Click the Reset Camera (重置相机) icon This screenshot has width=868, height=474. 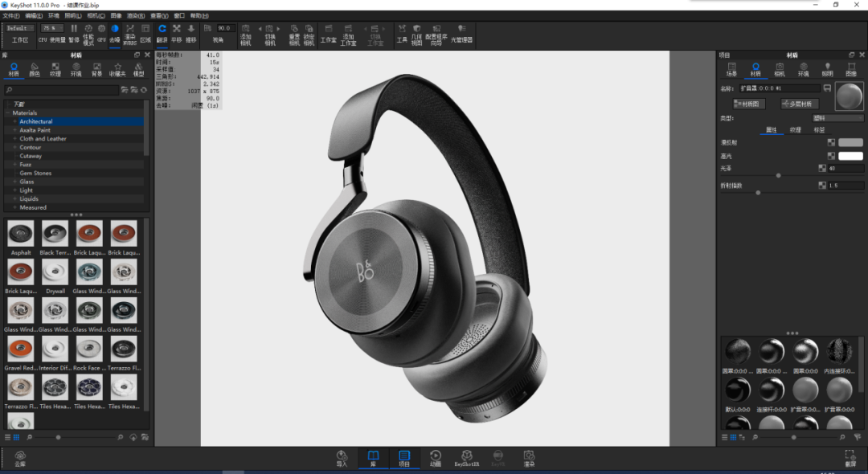coord(294,35)
